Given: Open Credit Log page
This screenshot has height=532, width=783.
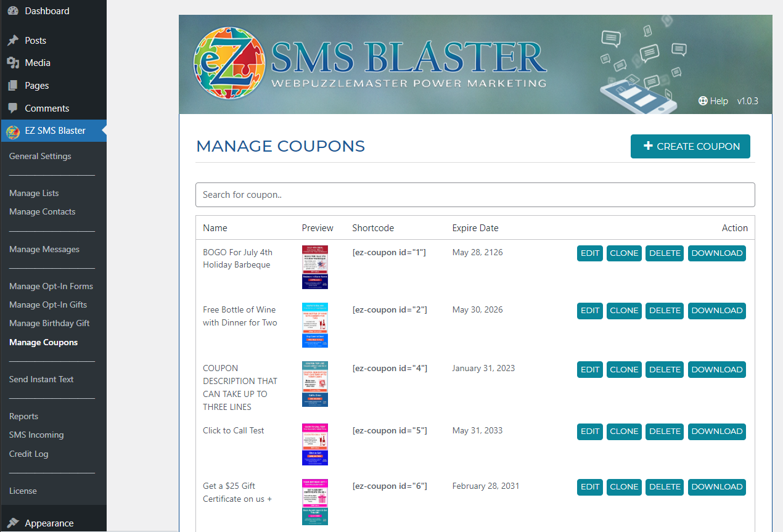Looking at the screenshot, I should [x=28, y=454].
